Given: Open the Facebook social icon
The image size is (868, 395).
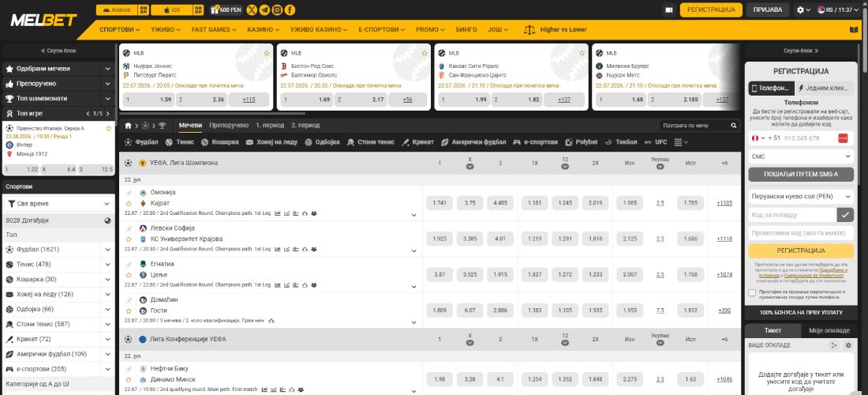Looking at the screenshot, I should pos(290,10).
